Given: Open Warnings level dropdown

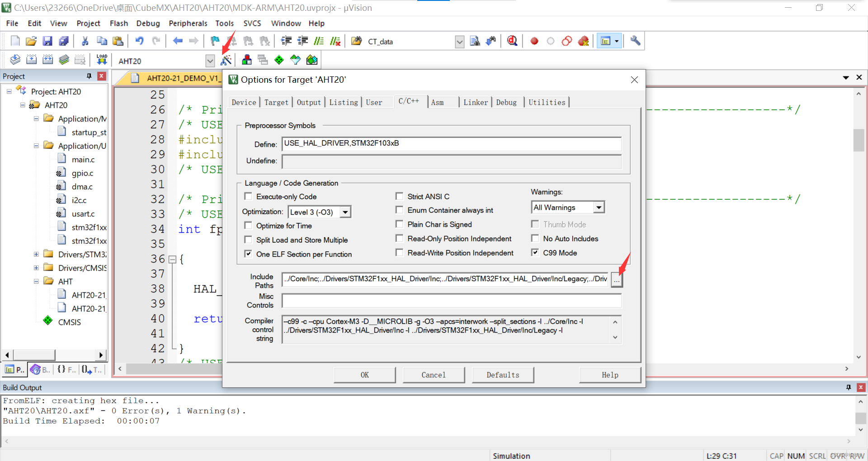Looking at the screenshot, I should (x=599, y=207).
